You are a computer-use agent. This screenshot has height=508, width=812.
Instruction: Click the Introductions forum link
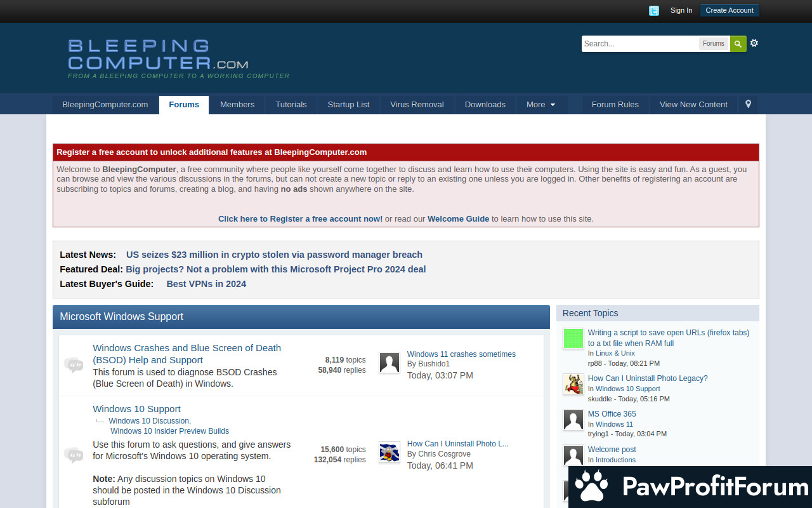(x=615, y=460)
